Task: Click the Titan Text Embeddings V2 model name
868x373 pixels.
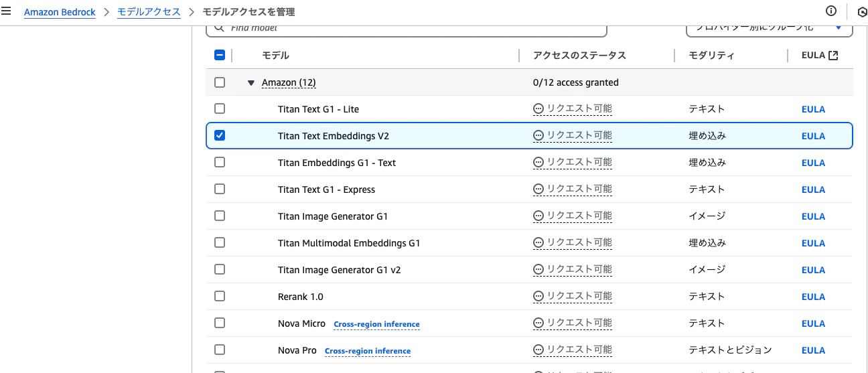Action: tap(334, 136)
